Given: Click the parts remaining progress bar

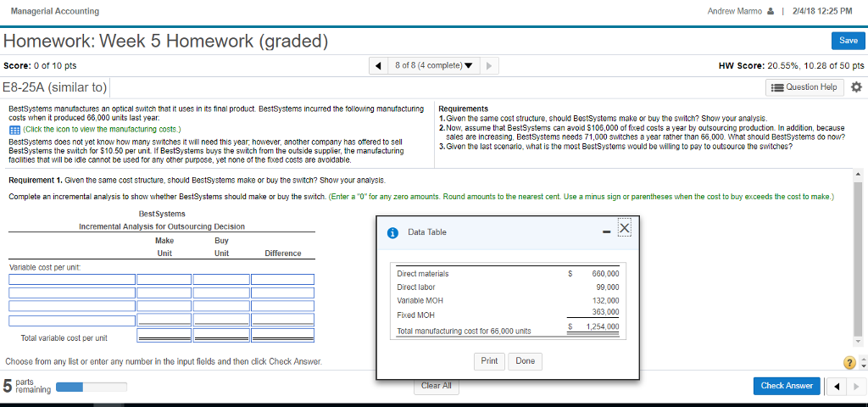Looking at the screenshot, I should [x=92, y=386].
